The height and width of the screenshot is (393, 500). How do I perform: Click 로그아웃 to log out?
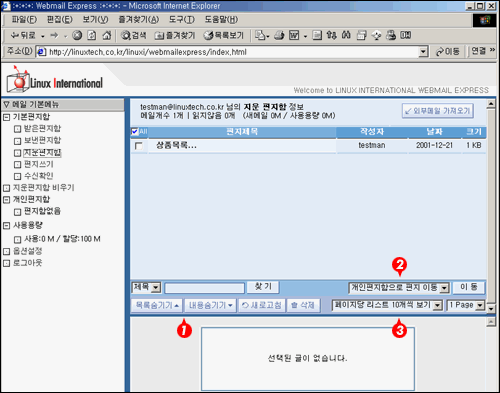click(28, 263)
